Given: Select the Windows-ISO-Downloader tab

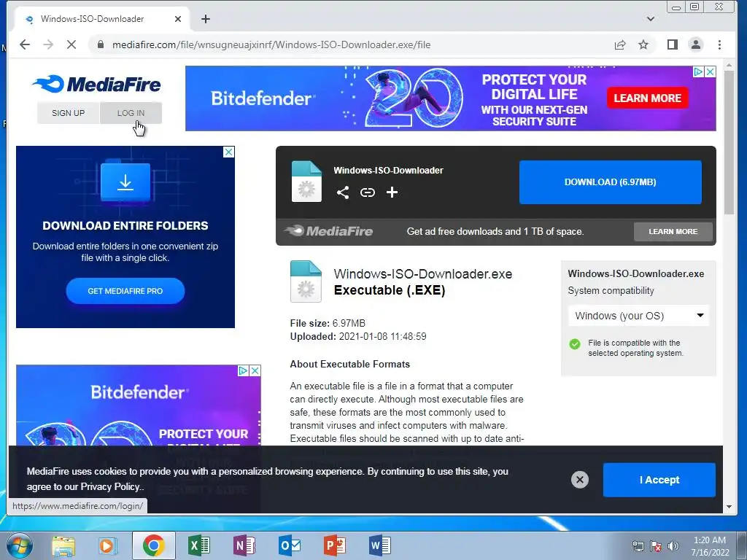Looking at the screenshot, I should point(102,19).
